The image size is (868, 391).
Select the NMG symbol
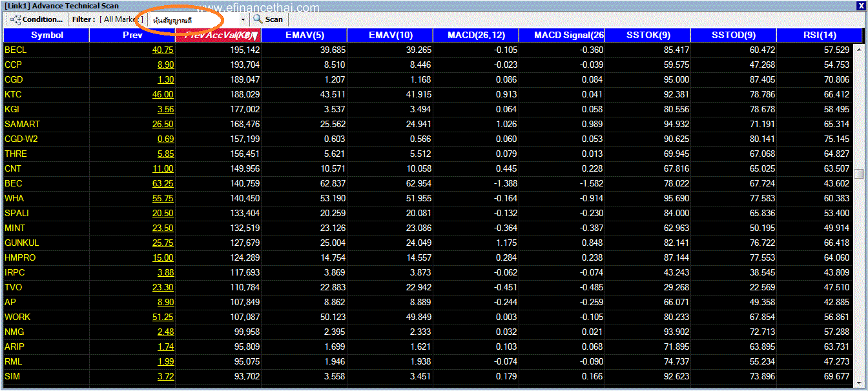point(14,332)
